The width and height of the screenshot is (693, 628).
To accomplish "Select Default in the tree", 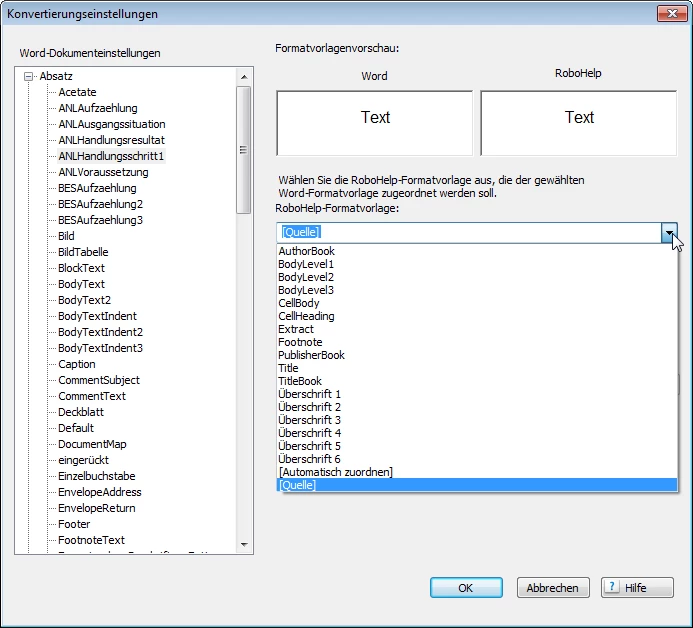I will (x=76, y=428).
